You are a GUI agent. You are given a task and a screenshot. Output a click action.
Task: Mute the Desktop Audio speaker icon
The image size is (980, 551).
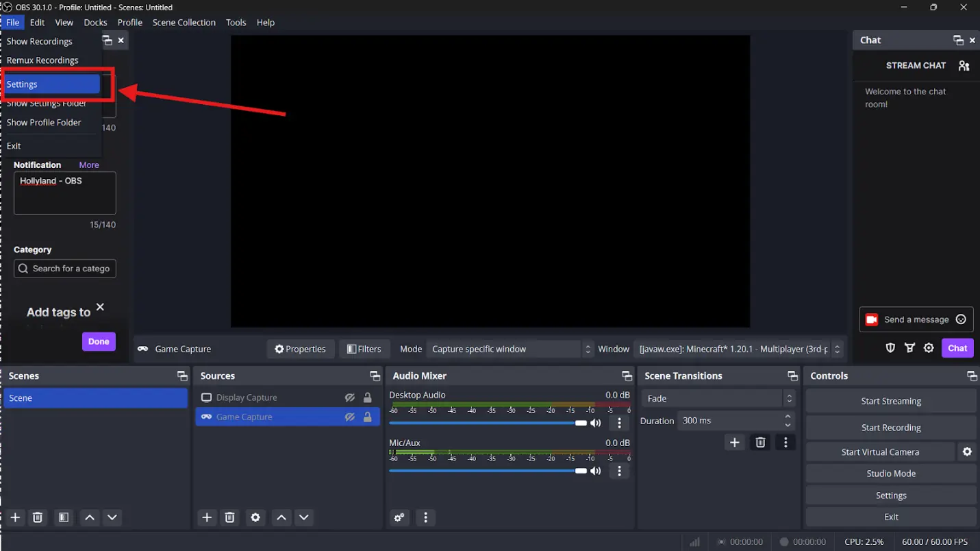coord(596,423)
